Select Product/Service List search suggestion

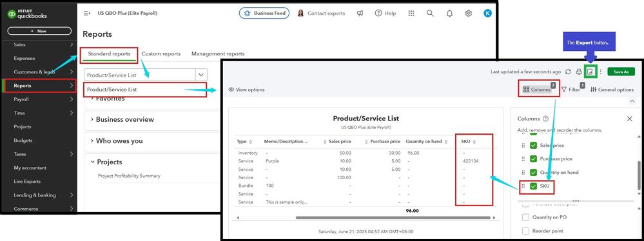(x=144, y=90)
